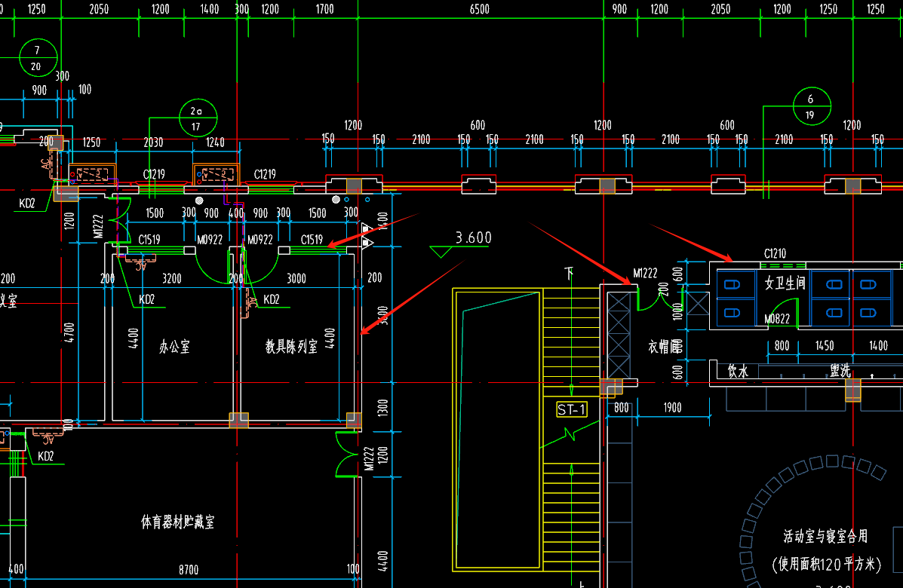Select the M0822 door label

[777, 319]
